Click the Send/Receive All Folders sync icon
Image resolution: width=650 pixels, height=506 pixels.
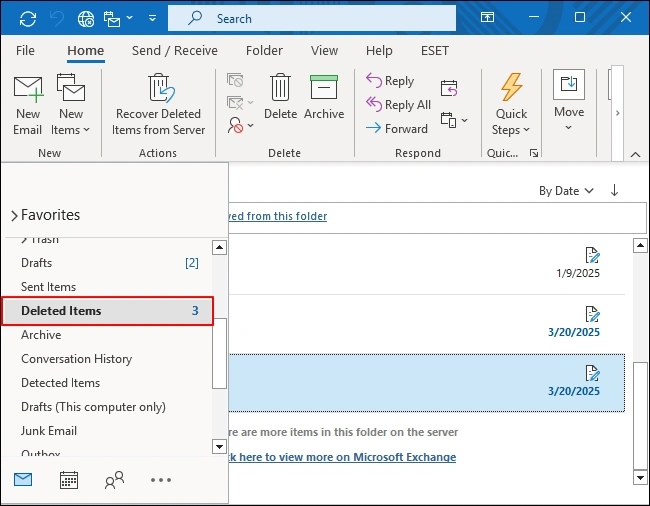tap(28, 19)
